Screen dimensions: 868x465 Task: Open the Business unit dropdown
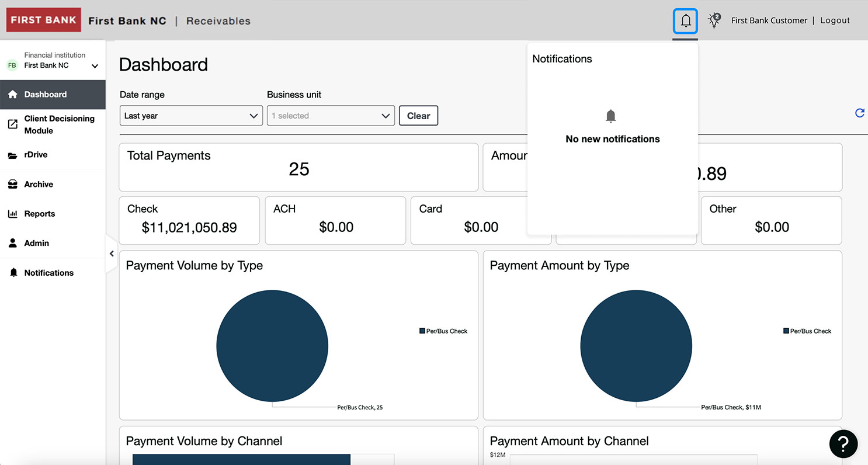click(x=331, y=116)
